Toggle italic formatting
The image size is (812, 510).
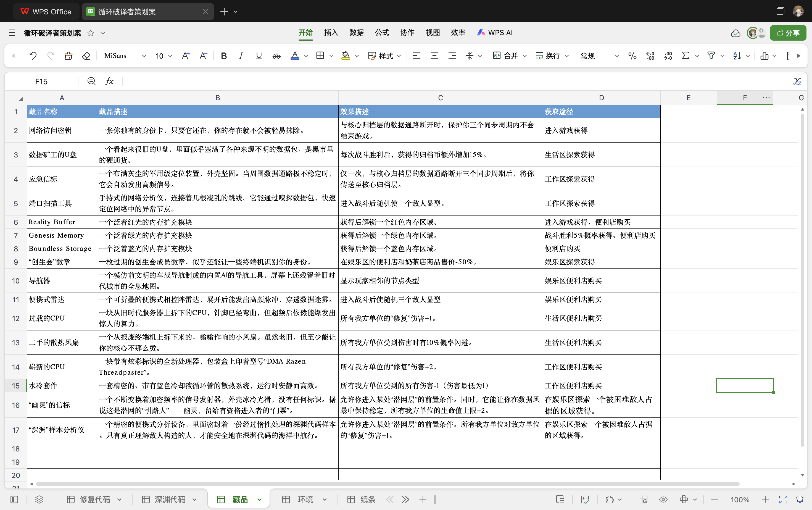click(x=241, y=56)
